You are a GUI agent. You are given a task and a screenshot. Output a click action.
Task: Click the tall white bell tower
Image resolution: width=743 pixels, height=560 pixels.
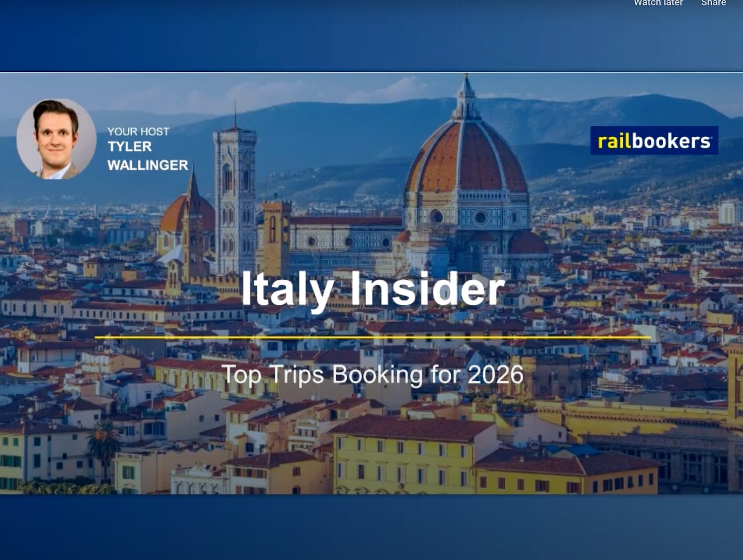[x=235, y=198]
